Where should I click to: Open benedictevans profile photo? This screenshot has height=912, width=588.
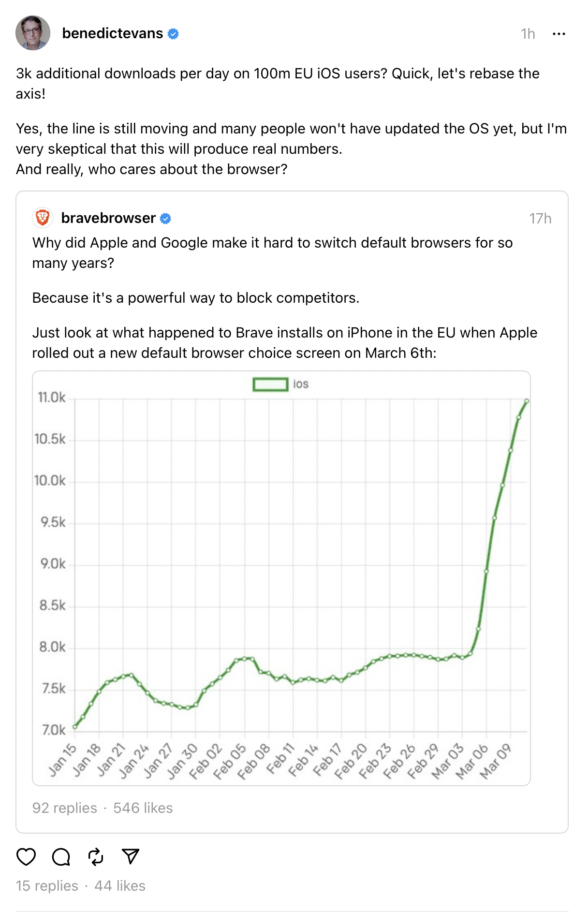pos(33,33)
